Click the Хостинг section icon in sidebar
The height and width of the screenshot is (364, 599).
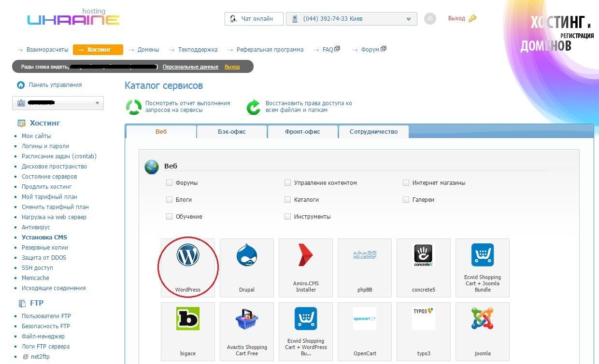(x=22, y=123)
